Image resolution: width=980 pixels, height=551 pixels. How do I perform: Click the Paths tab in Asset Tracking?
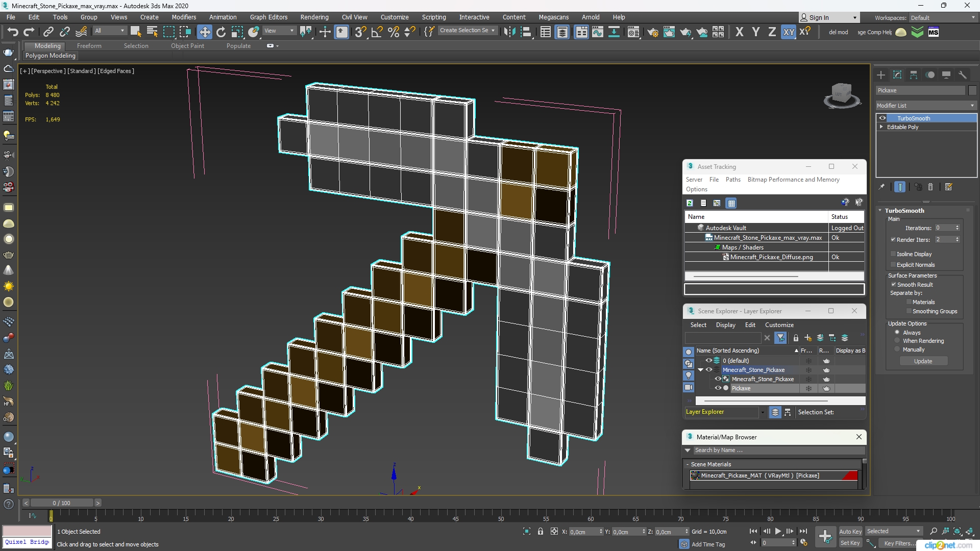click(733, 180)
